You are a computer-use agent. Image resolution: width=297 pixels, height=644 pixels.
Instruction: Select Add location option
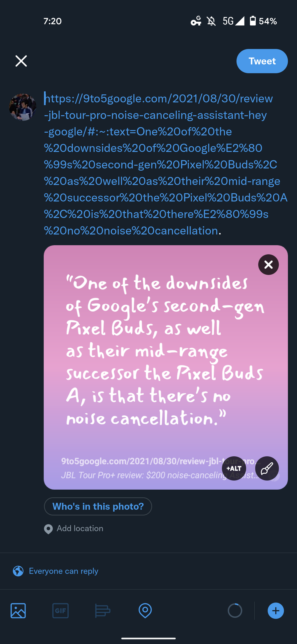(80, 528)
